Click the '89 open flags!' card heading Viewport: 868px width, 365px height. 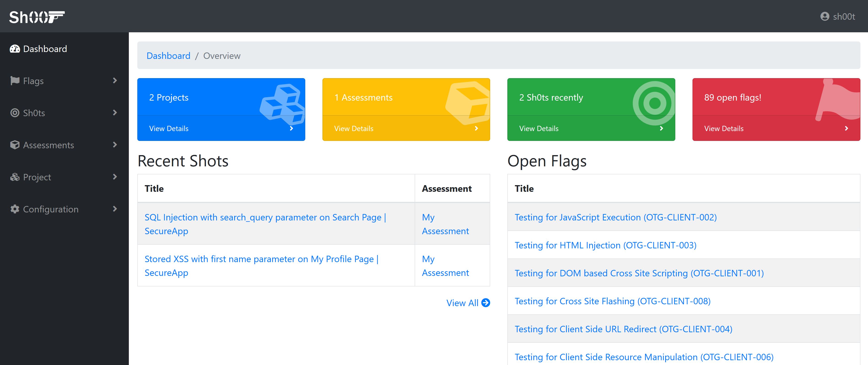tap(733, 97)
